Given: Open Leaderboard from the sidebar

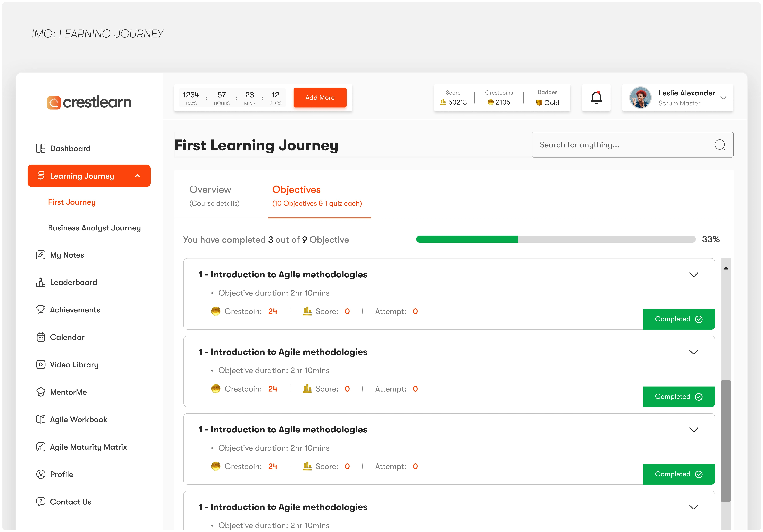Looking at the screenshot, I should [73, 282].
